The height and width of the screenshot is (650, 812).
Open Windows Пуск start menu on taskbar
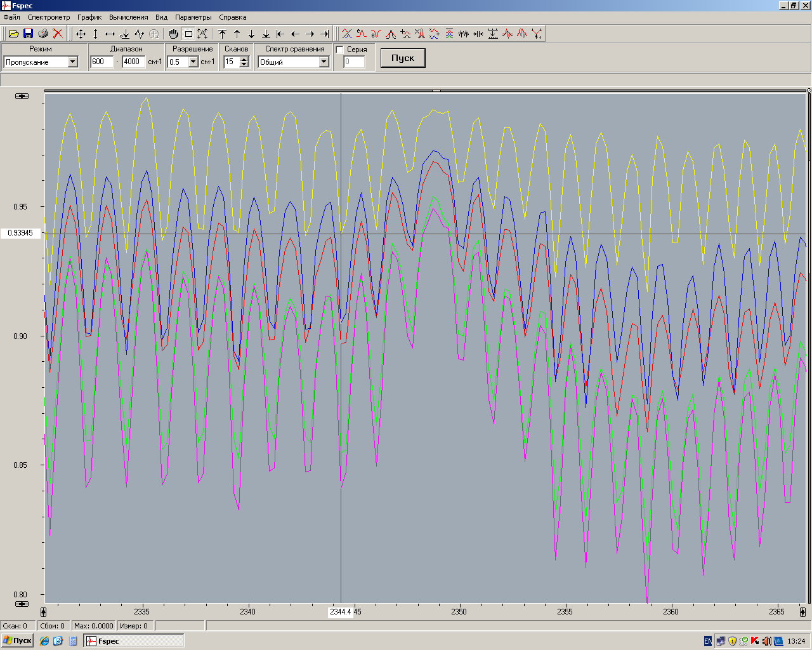point(17,640)
